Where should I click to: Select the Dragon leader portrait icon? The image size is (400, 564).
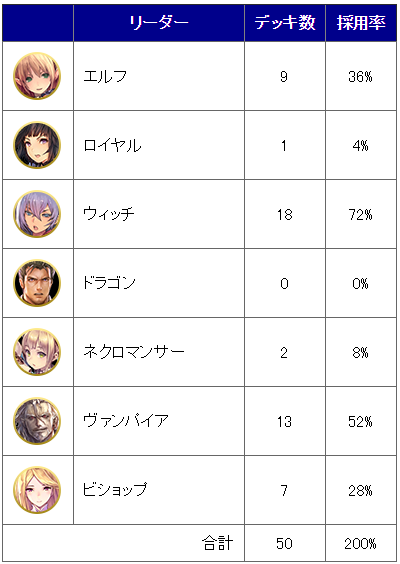tap(37, 283)
